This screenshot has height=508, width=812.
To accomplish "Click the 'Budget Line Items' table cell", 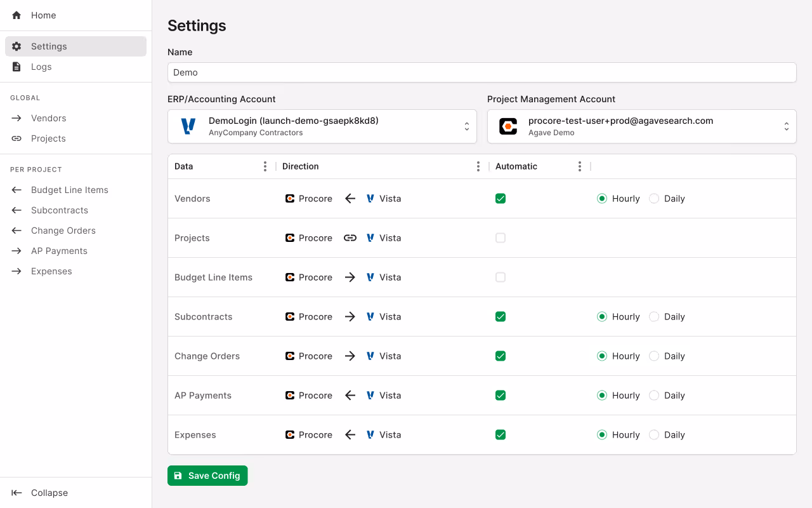I will click(222, 277).
